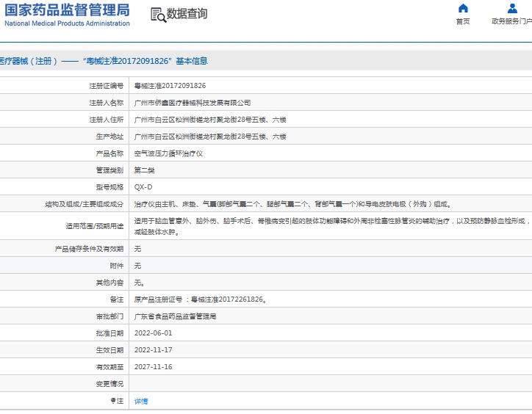Click management class value 第二类
This screenshot has width=532, height=414.
[x=144, y=170]
